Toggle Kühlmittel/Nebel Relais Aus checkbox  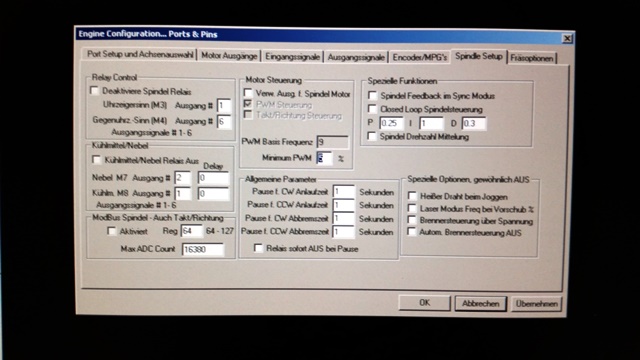point(97,160)
